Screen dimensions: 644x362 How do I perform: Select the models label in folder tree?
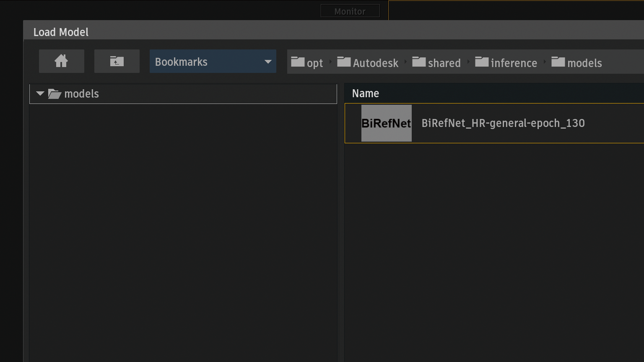82,94
